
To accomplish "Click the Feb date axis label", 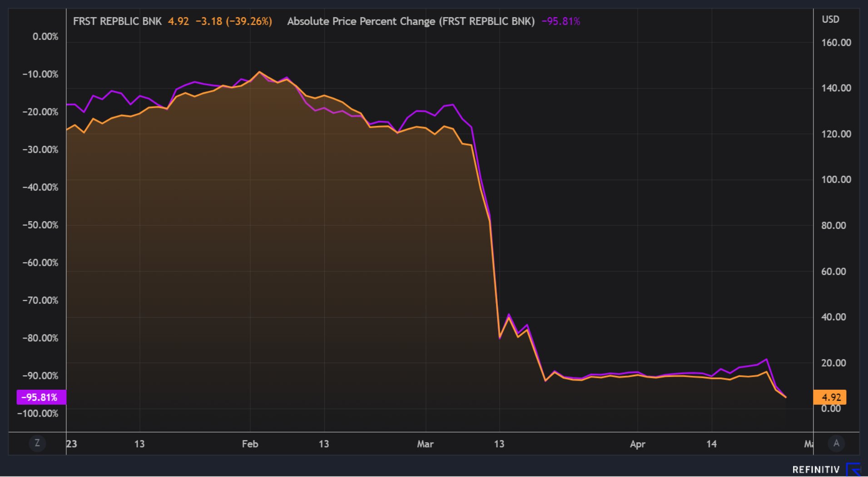I will coord(250,444).
